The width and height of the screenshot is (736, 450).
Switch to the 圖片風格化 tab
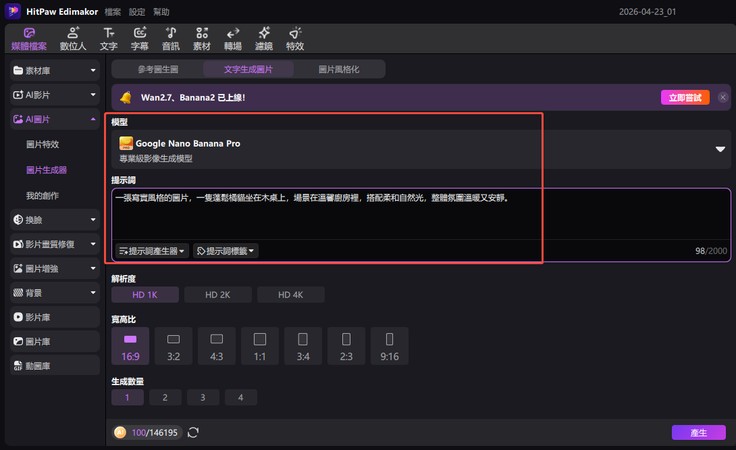339,69
